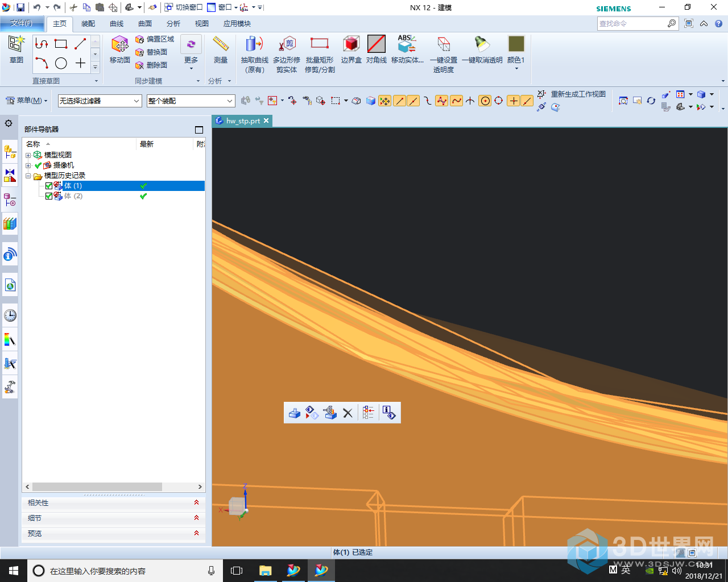Select the circle sketch tool

coord(61,63)
